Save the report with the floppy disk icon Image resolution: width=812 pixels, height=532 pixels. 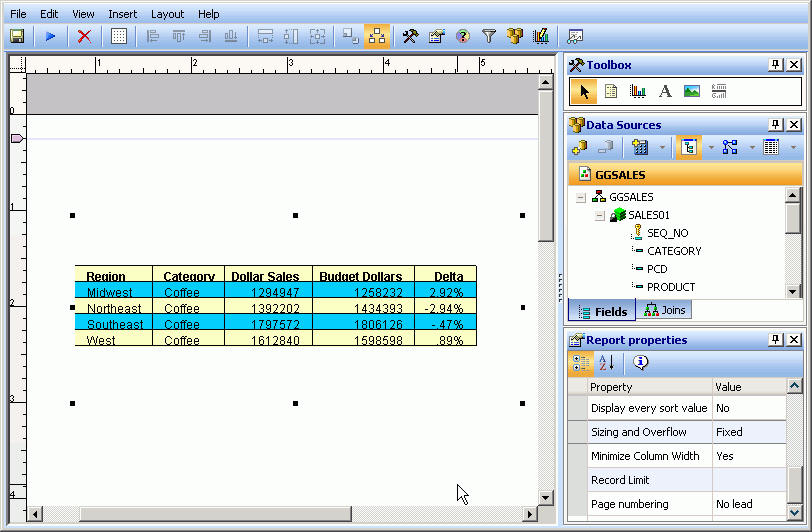pos(17,36)
